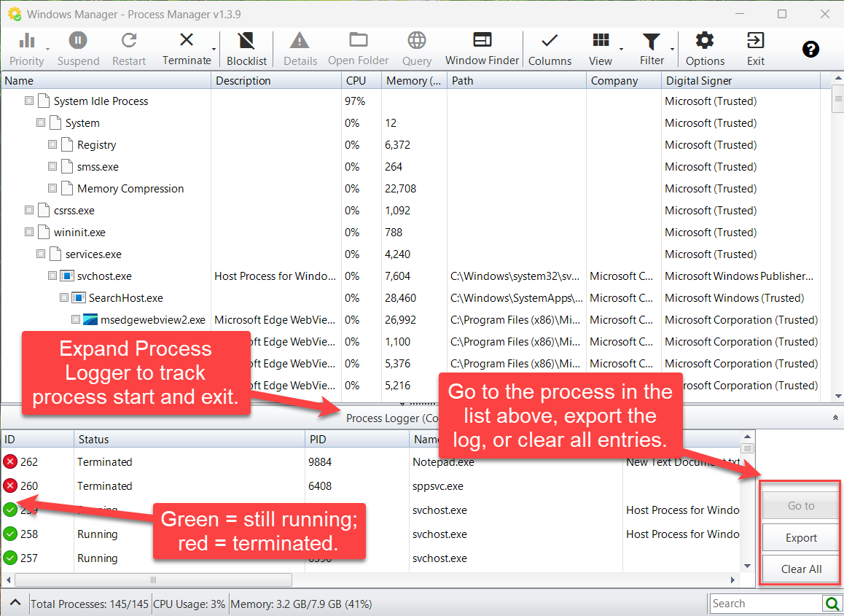This screenshot has width=844, height=616.
Task: Check the Registry process checkbox
Action: (x=52, y=144)
